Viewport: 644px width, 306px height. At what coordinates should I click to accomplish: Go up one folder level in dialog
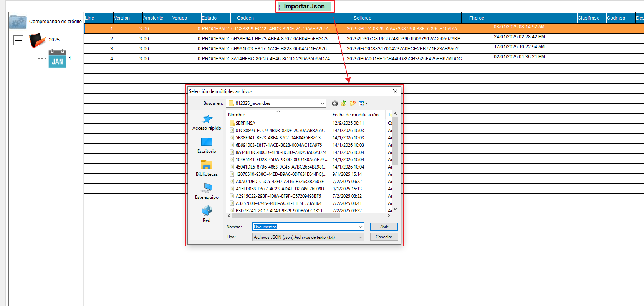(344, 103)
